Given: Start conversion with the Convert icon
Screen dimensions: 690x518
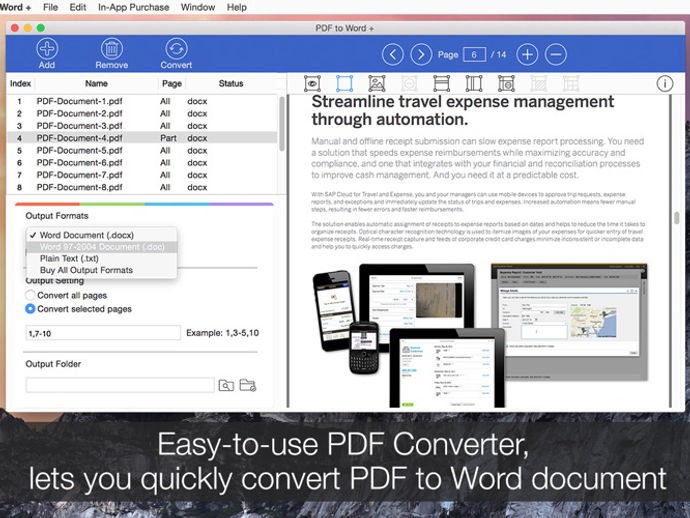Looking at the screenshot, I should point(176,49).
